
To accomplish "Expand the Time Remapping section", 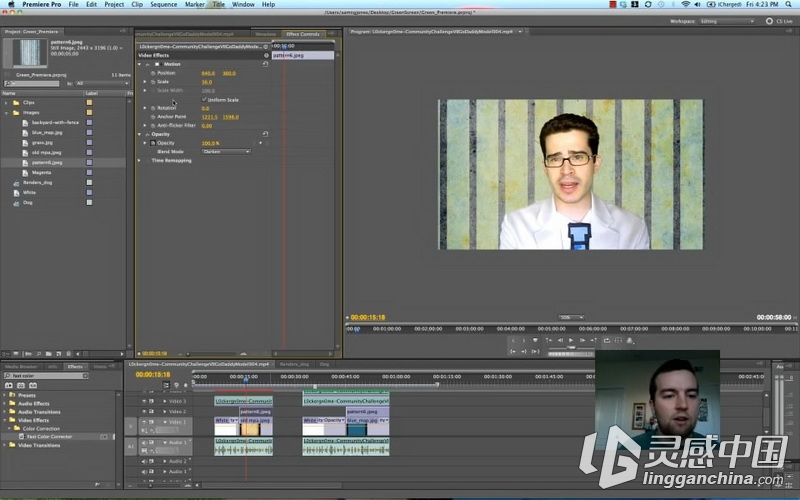I will (139, 160).
